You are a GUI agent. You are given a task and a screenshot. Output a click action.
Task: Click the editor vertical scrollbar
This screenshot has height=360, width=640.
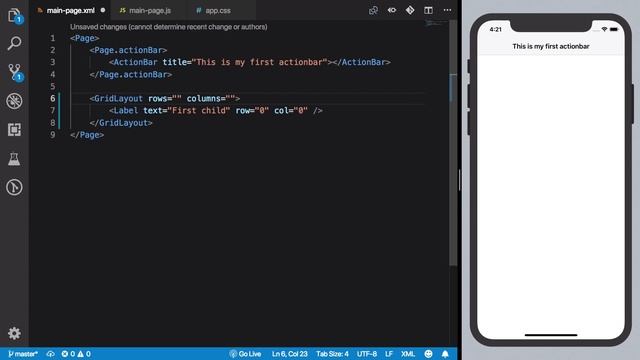coord(453,143)
